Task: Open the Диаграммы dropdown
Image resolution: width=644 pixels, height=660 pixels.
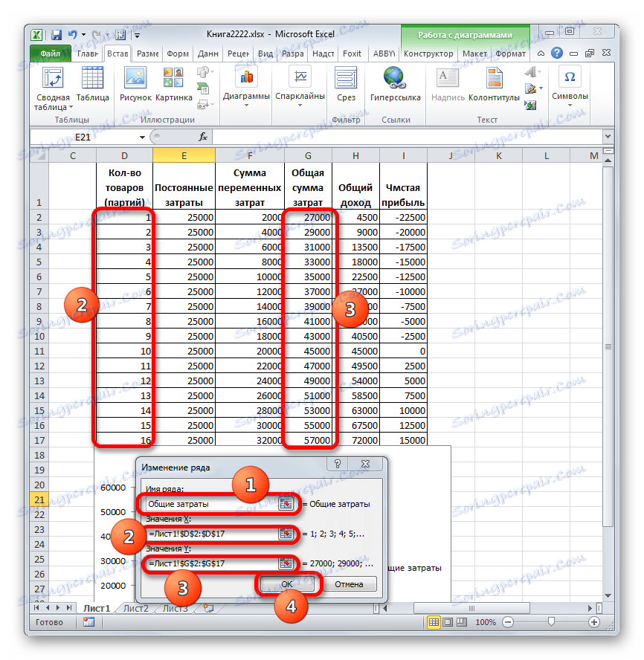Action: pos(246,87)
